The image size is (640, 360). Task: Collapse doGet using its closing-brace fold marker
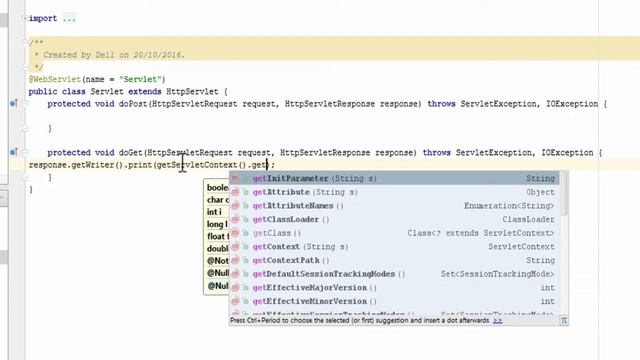tap(25, 177)
